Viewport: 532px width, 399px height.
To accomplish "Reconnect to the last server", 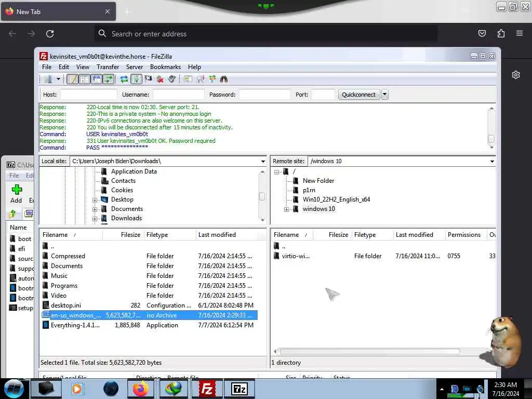I will click(x=171, y=79).
